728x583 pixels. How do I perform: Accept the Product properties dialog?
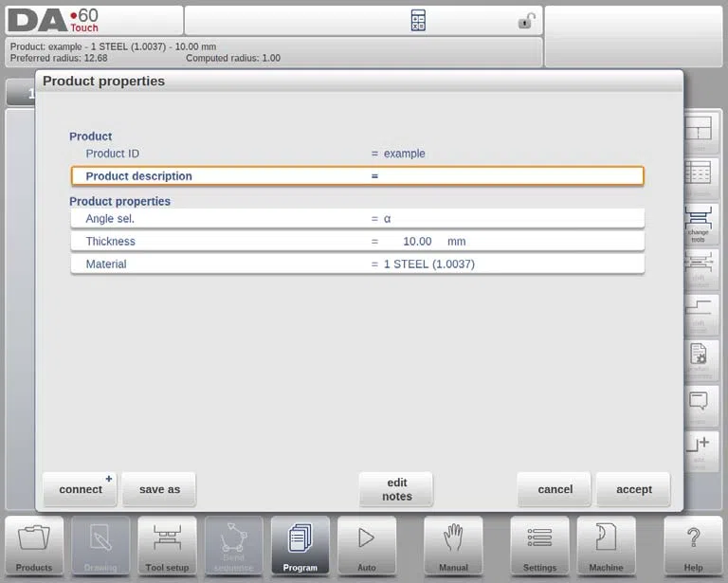[x=634, y=489]
